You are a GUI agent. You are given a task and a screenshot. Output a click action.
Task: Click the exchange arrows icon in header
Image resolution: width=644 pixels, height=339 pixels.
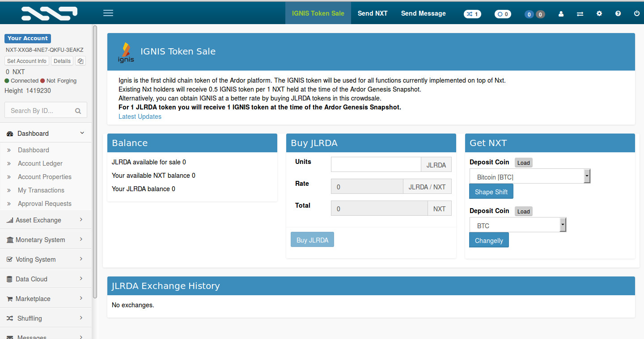pyautogui.click(x=580, y=14)
